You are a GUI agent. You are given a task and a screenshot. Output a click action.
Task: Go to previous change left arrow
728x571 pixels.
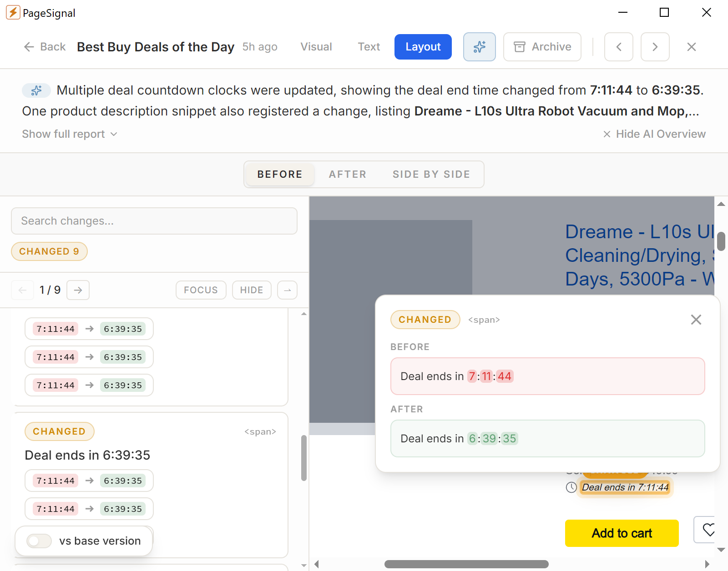[x=23, y=290]
